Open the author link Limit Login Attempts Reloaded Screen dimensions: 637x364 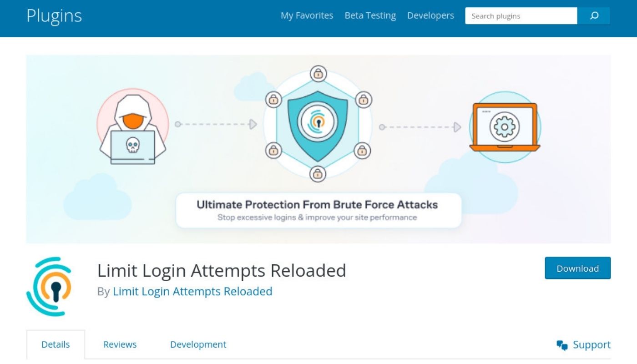(x=192, y=291)
